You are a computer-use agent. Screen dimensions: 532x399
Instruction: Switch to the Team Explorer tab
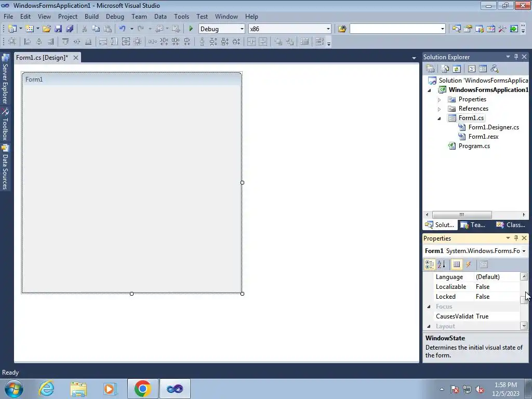pos(473,224)
